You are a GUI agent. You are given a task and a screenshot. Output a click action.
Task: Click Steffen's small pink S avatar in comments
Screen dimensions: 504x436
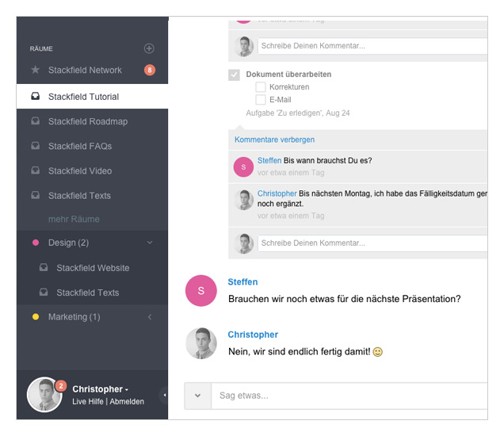(x=243, y=167)
